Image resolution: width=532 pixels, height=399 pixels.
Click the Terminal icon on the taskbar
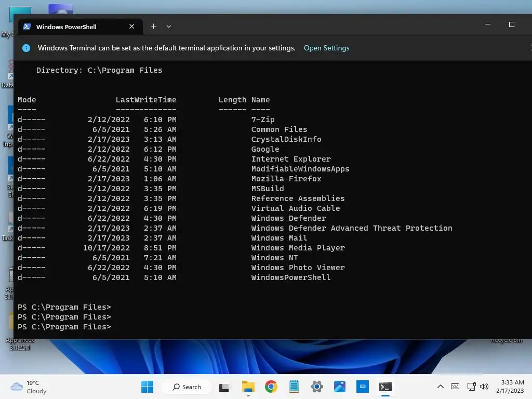coord(385,387)
